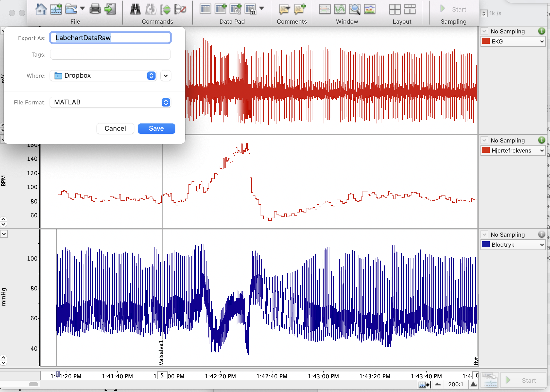Toggle the gray info indicator for Blodtryk channel
This screenshot has width=550, height=392.
tap(542, 234)
